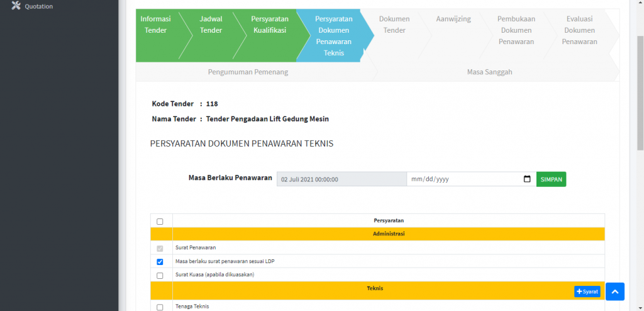
Task: Open Persyaratan Kualifikasi step
Action: point(270,25)
